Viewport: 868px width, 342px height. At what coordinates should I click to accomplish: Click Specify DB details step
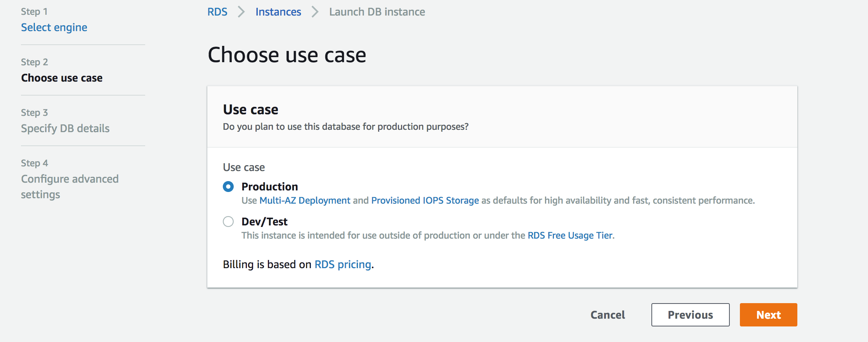(65, 129)
